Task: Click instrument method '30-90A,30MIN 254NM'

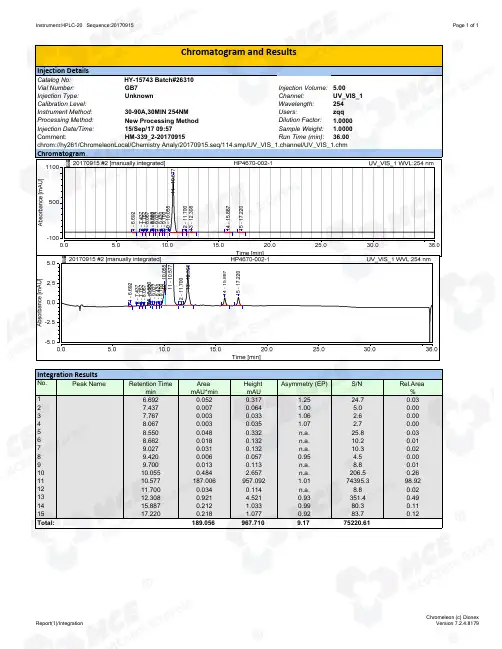Action: (156, 112)
